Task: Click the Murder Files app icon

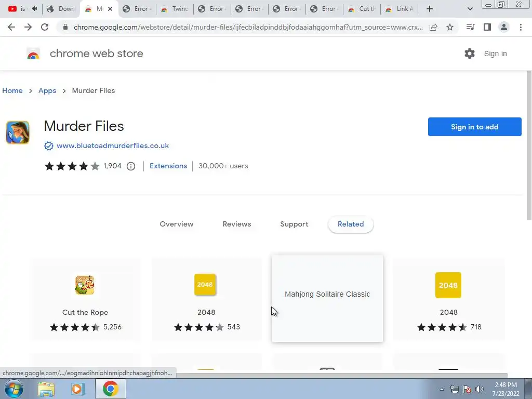Action: pos(18,132)
